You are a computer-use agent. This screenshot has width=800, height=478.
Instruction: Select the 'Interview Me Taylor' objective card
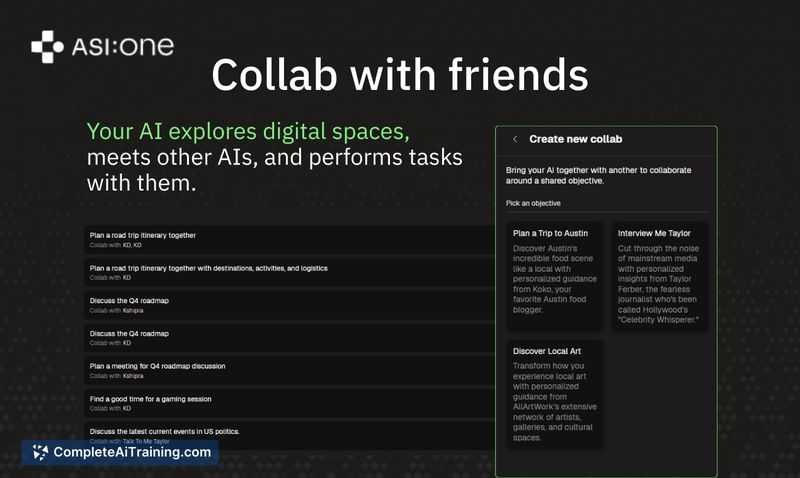tap(660, 276)
